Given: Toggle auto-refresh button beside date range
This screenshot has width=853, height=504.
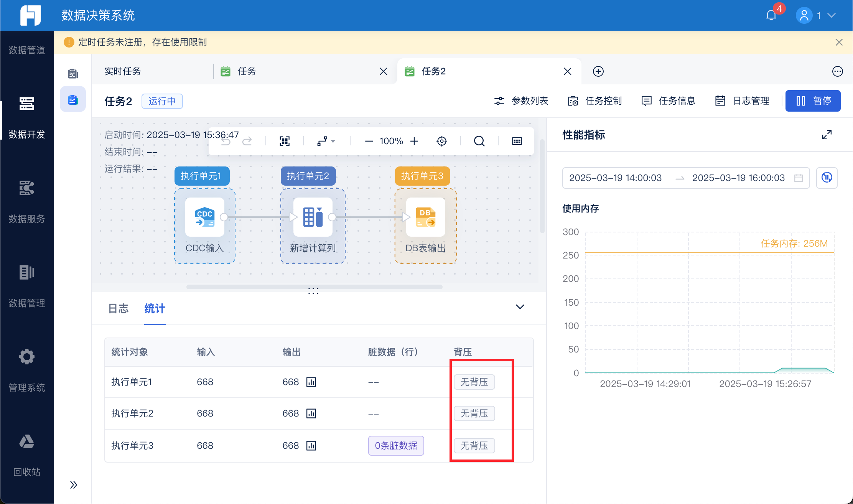Looking at the screenshot, I should (x=827, y=178).
